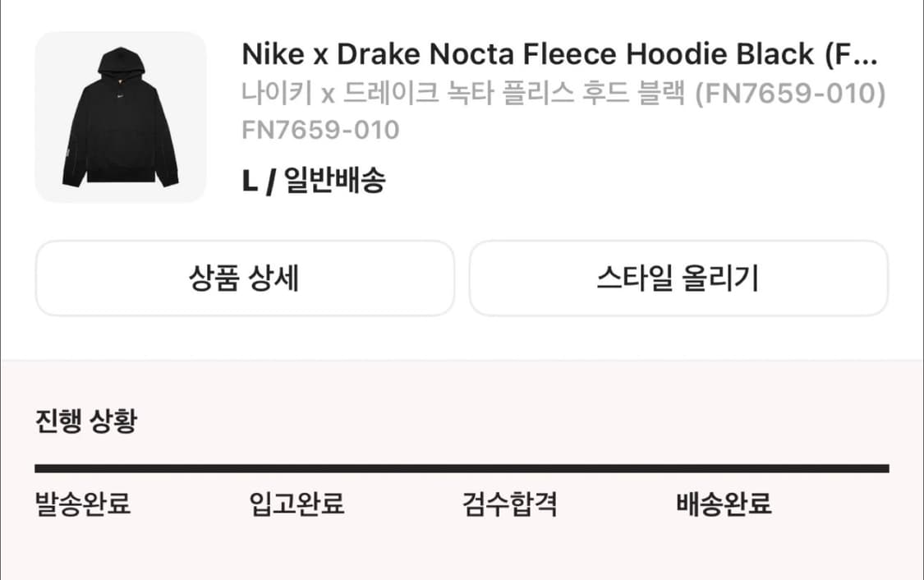Click the 진행 상황 section heading
This screenshot has width=924, height=580.
click(86, 421)
